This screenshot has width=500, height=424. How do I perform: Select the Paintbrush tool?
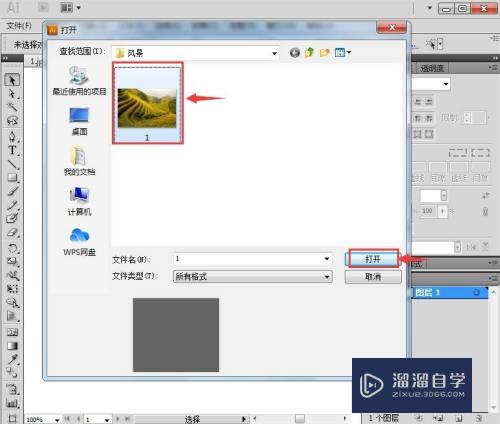(x=12, y=191)
